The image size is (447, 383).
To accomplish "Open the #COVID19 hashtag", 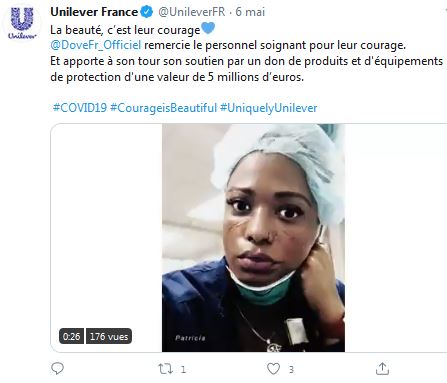I will click(x=80, y=108).
